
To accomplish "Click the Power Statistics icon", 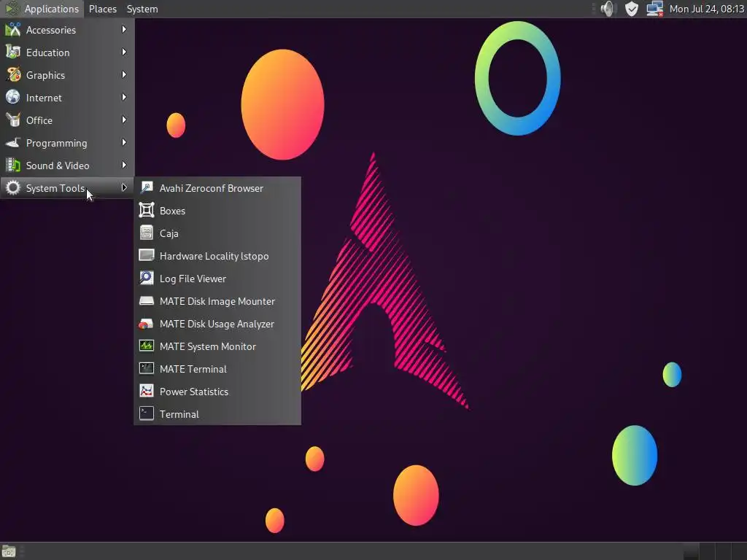I will point(146,391).
